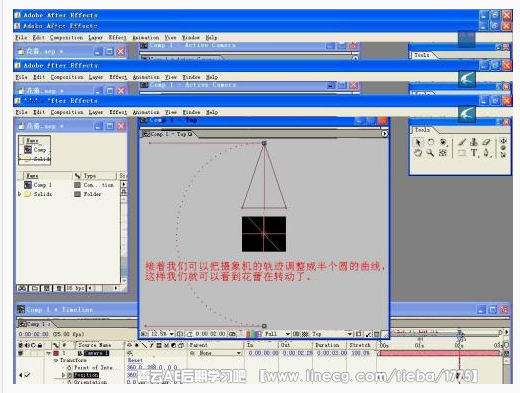Select the Brush tool
The image size is (520, 393).
pyautogui.click(x=462, y=142)
